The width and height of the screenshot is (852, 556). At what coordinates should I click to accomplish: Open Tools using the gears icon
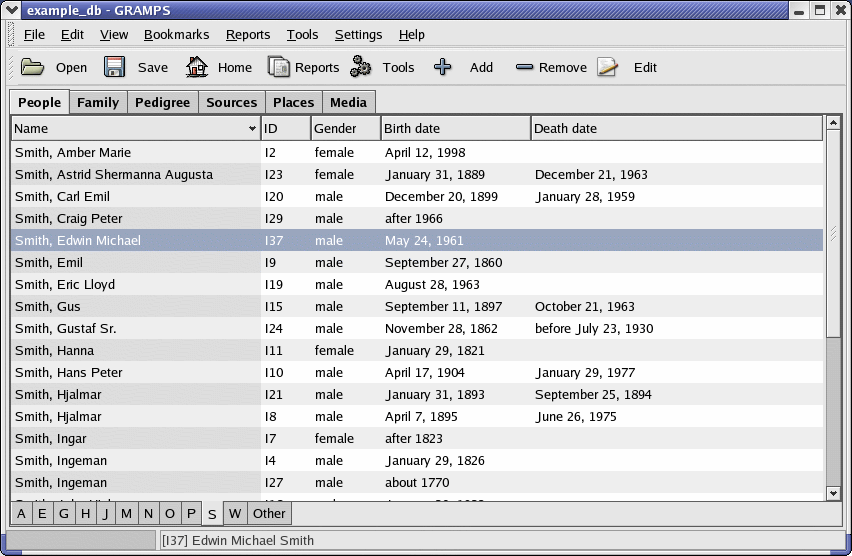361,67
